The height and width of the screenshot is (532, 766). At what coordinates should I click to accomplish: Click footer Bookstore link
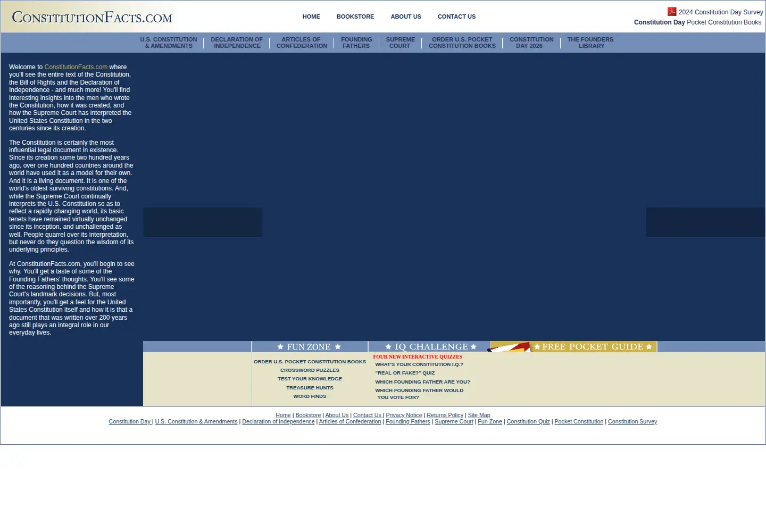tap(308, 415)
